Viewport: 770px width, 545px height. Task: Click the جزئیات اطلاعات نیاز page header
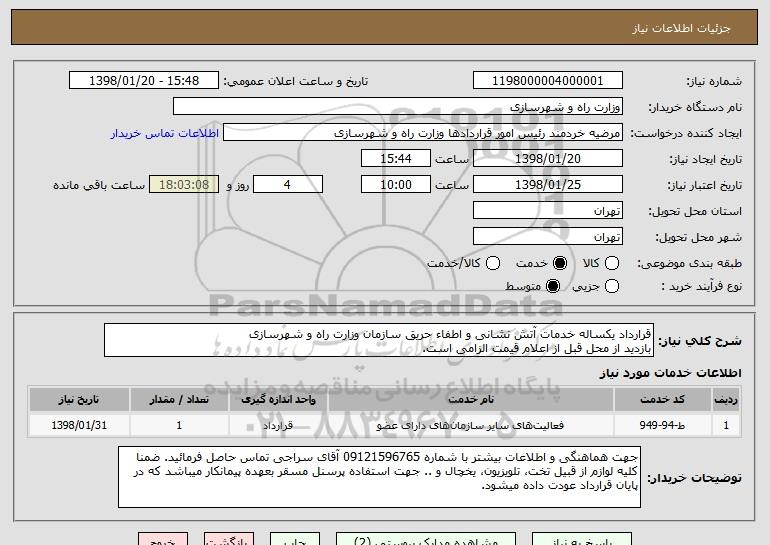[x=681, y=28]
